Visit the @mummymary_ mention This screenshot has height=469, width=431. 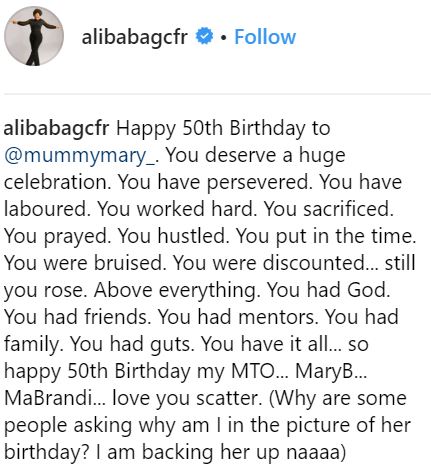coord(79,156)
